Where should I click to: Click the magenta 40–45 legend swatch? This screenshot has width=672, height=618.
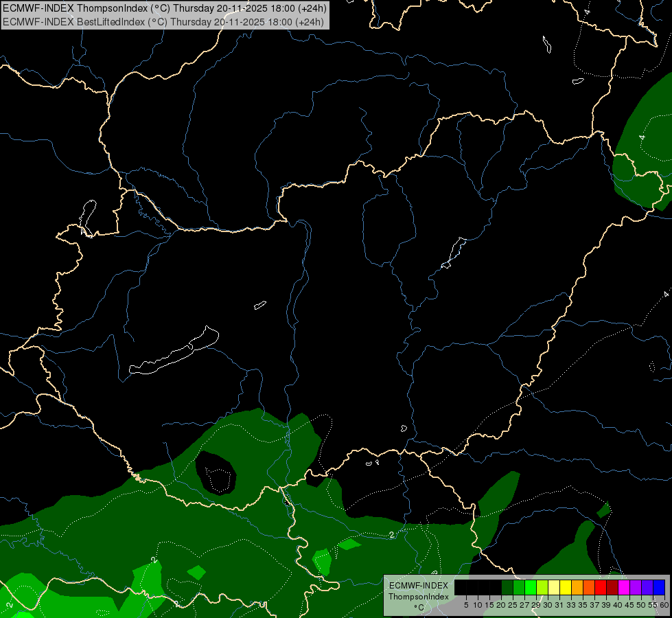click(x=624, y=587)
